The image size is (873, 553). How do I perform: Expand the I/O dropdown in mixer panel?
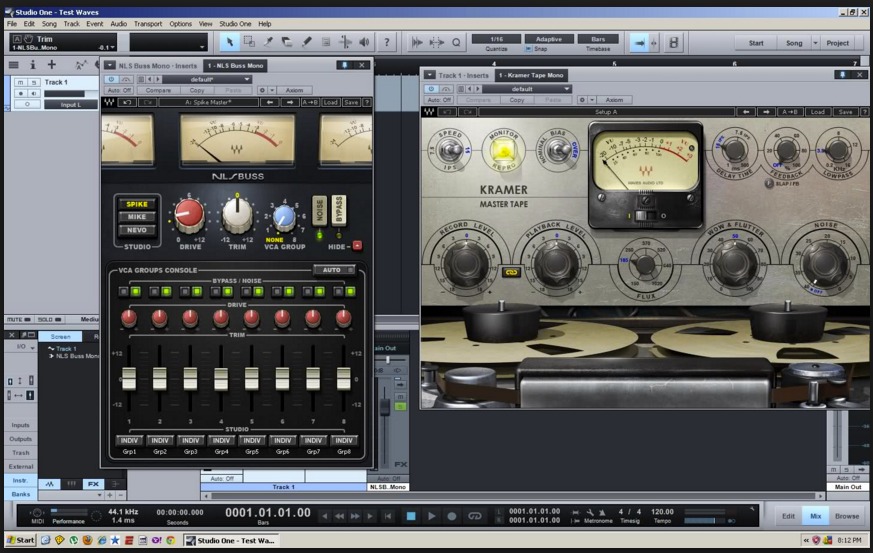pos(33,348)
